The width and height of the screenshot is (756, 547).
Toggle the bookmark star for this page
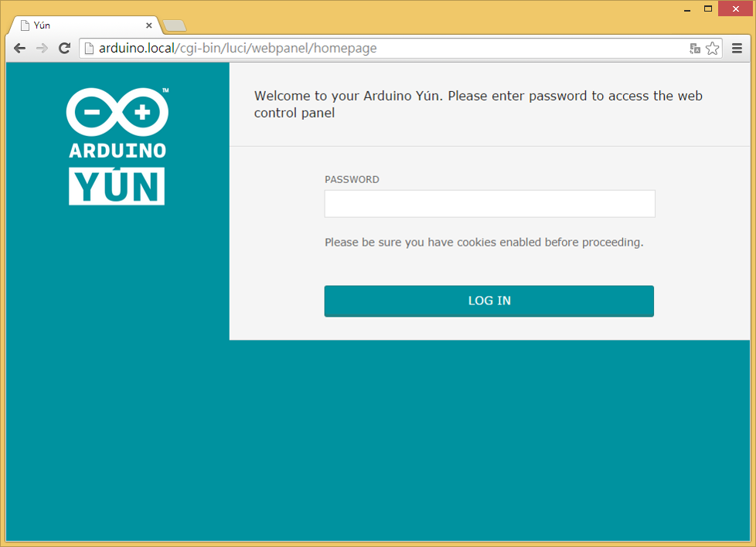coord(712,48)
